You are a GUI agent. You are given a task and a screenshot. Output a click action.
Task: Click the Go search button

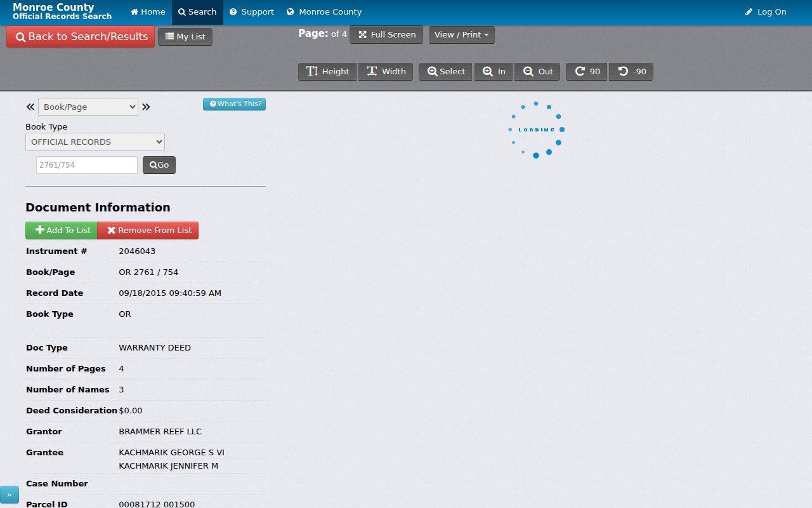(159, 165)
